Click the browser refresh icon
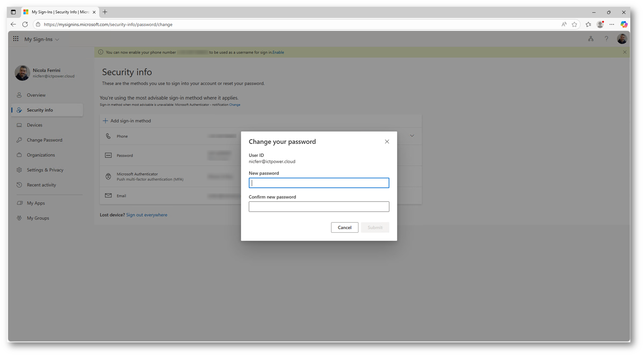This screenshot has height=356, width=644. (25, 24)
